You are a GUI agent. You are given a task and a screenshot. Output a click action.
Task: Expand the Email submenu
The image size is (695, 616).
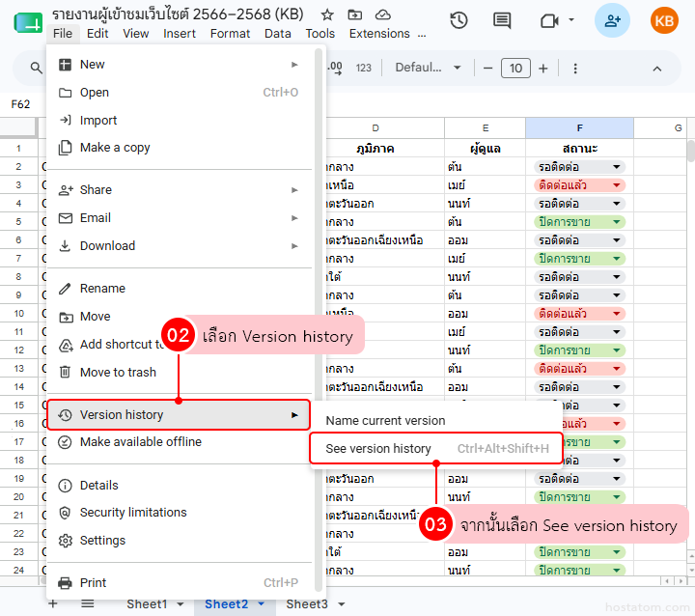coord(180,218)
